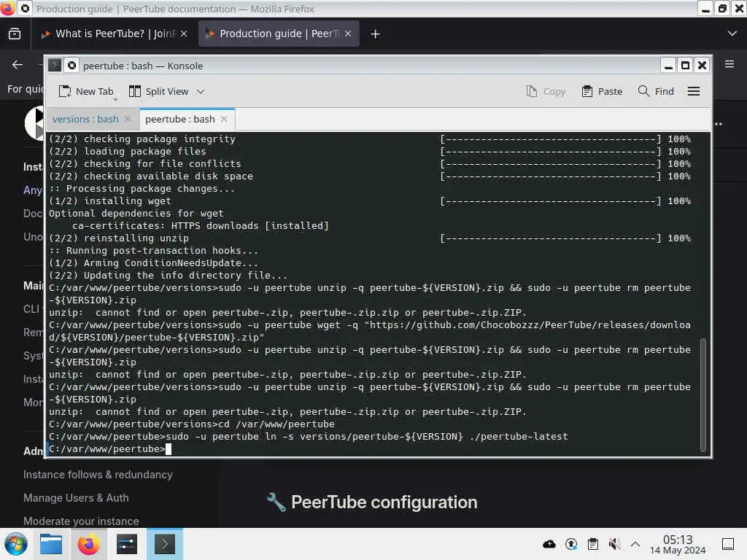
Task: Open the Firefox list all tabs dropdown
Action: [x=732, y=34]
